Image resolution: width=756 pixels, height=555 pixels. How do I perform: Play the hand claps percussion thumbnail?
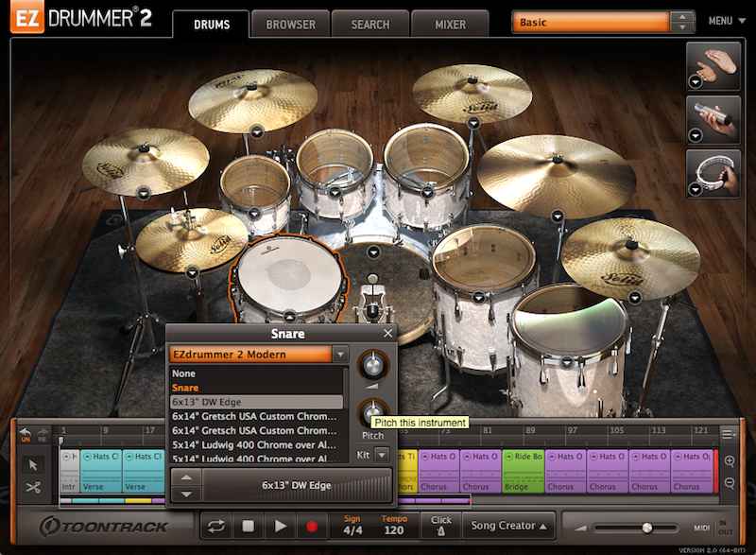coord(713,66)
